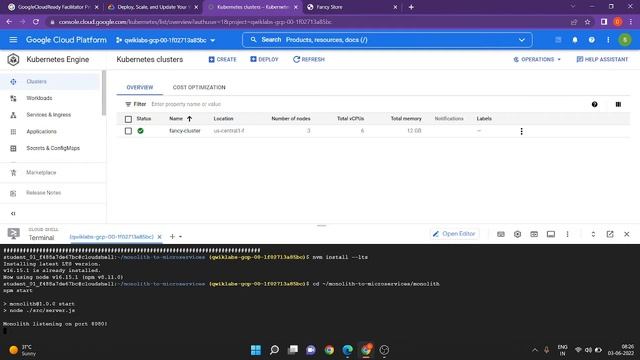
Task: Switch to the Fancy Store browser tab
Action: 351,7
